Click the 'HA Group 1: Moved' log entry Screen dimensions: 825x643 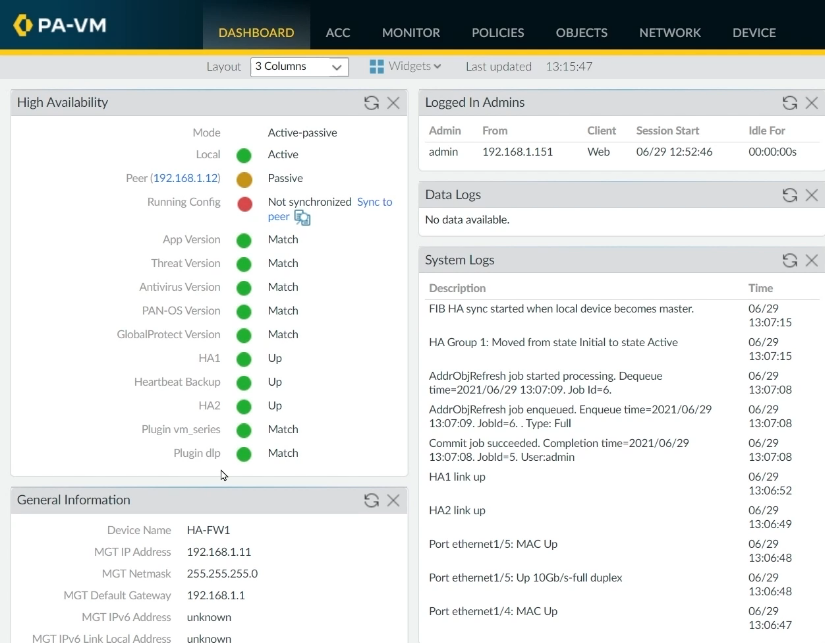[553, 342]
